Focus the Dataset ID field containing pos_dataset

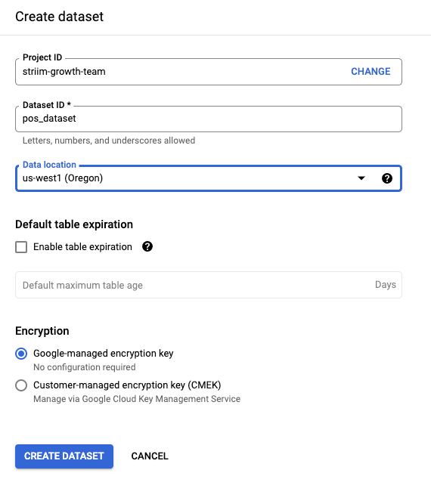(x=209, y=119)
